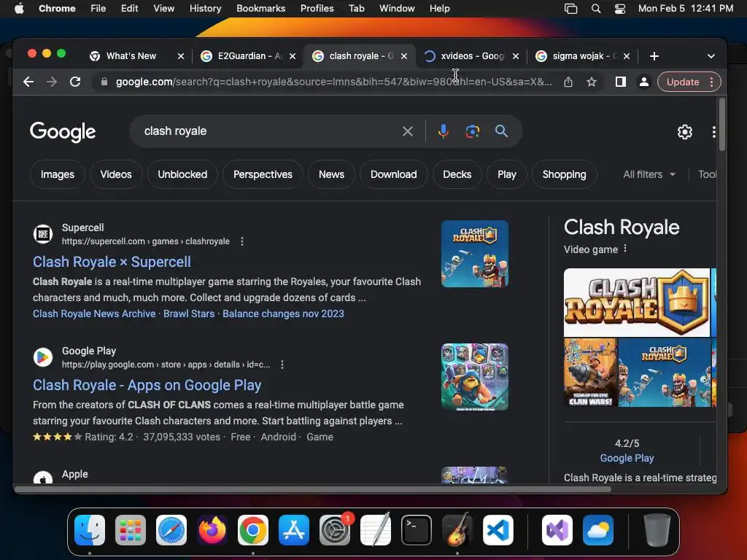Viewport: 747px width, 560px height.
Task: Open macOS Control Center in menu bar
Action: point(620,9)
